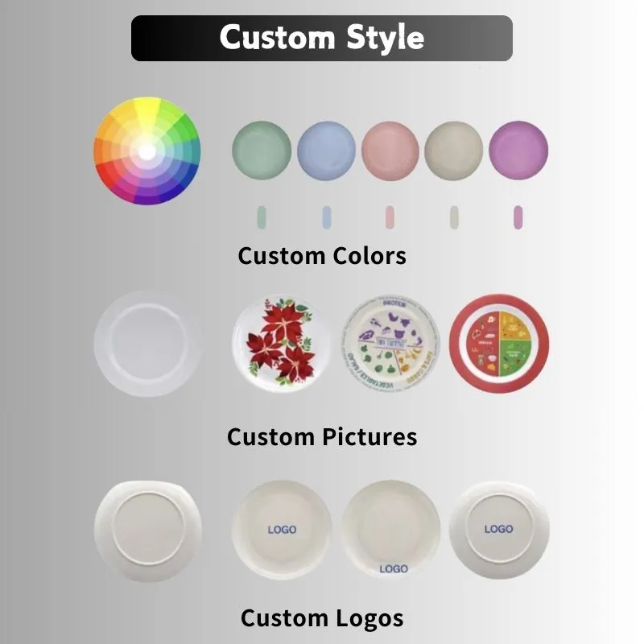This screenshot has width=644, height=644.
Task: Choose the pink plate color
Action: 390,151
